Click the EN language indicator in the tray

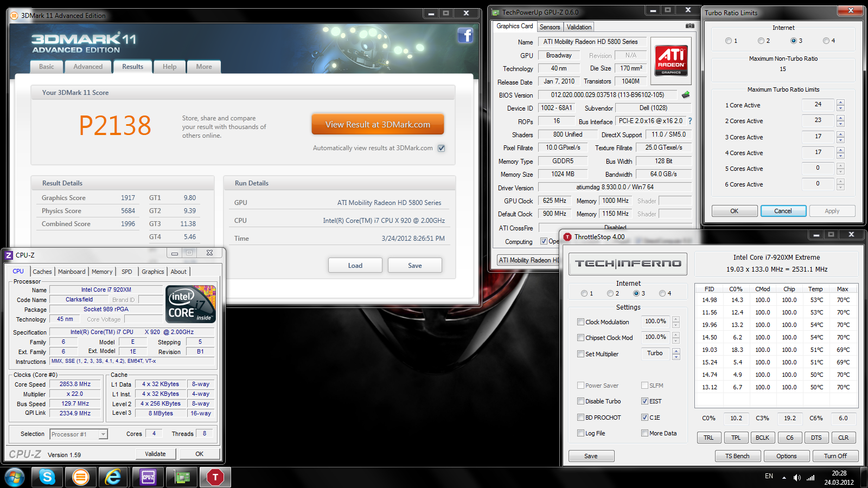tap(769, 476)
